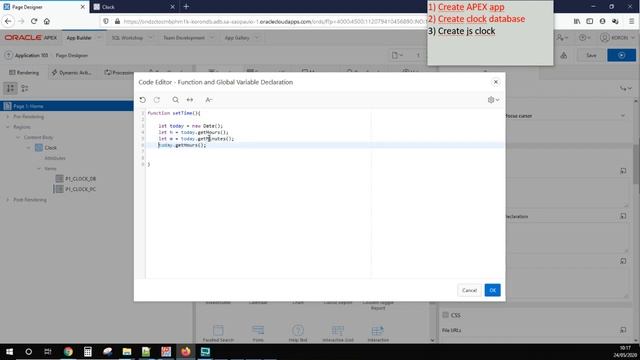Close the Code Editor dialog

pyautogui.click(x=496, y=82)
